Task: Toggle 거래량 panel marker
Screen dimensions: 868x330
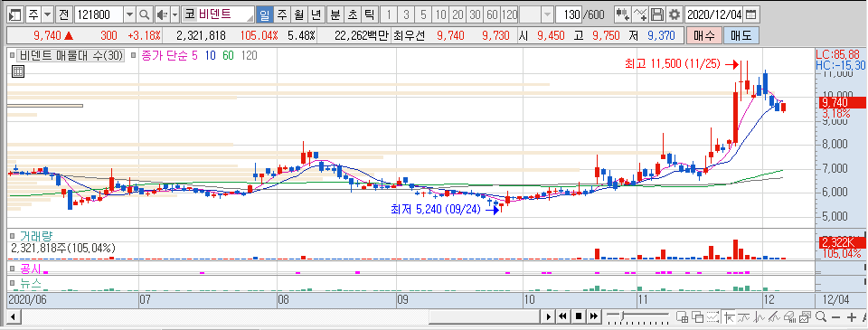Action: pyautogui.click(x=12, y=236)
